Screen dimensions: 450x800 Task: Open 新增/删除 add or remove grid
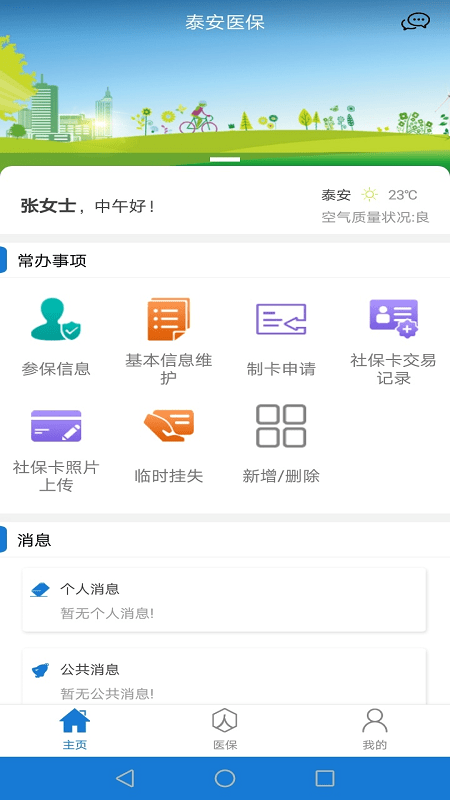click(281, 445)
